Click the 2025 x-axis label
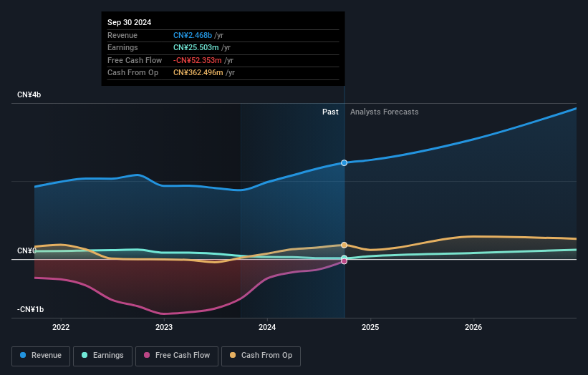Image resolution: width=588 pixels, height=375 pixels. pos(370,327)
